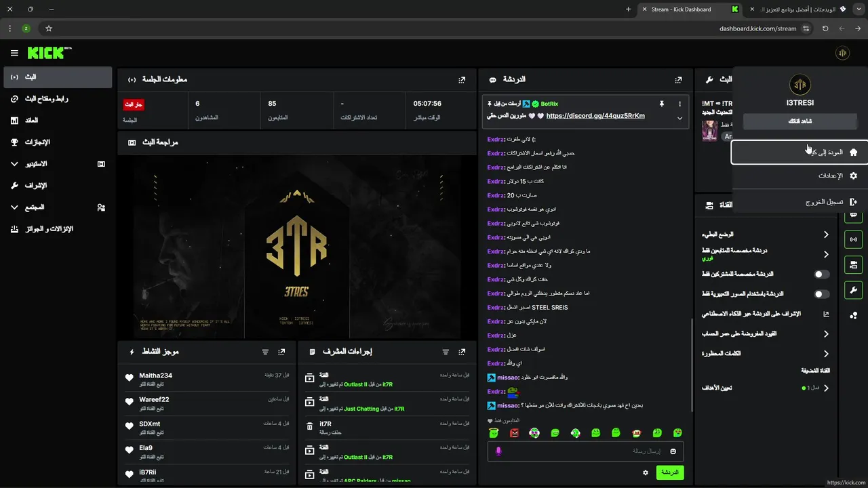
Task: Click the chat bubble icon in the right rail
Action: click(853, 216)
